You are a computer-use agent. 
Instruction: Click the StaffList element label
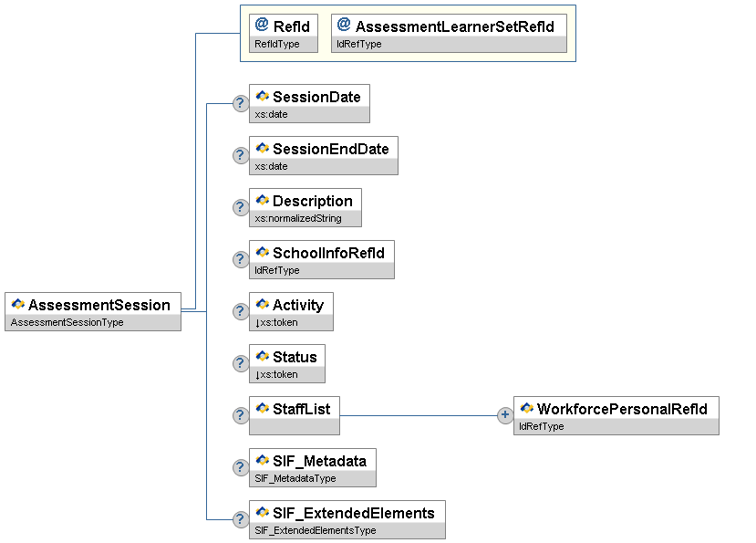301,409
